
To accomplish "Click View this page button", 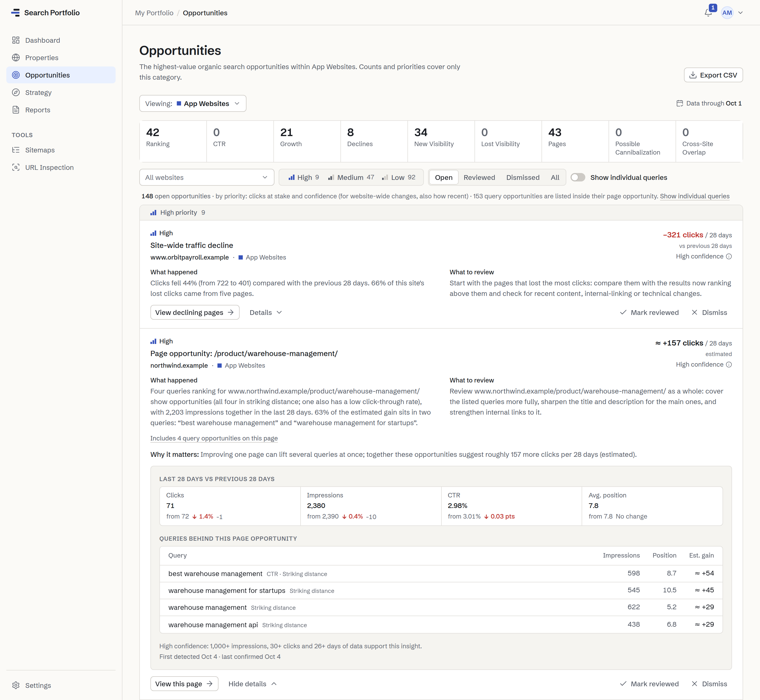I will pyautogui.click(x=184, y=684).
